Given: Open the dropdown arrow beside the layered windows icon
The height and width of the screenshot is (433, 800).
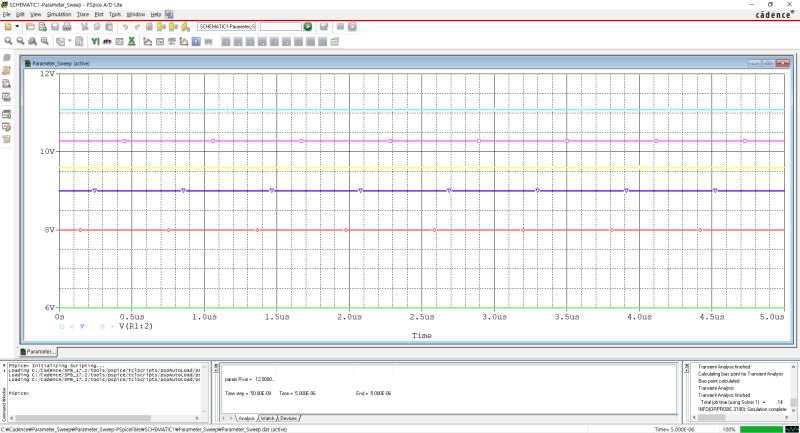Looking at the screenshot, I should point(70,41).
